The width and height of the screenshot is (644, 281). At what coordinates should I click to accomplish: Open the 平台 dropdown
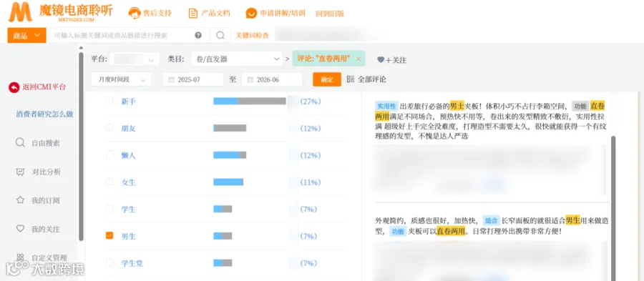point(135,59)
